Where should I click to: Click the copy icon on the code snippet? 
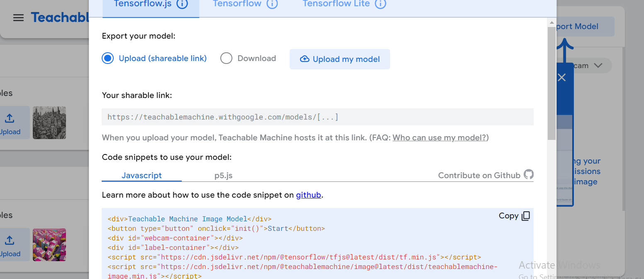pyautogui.click(x=526, y=216)
